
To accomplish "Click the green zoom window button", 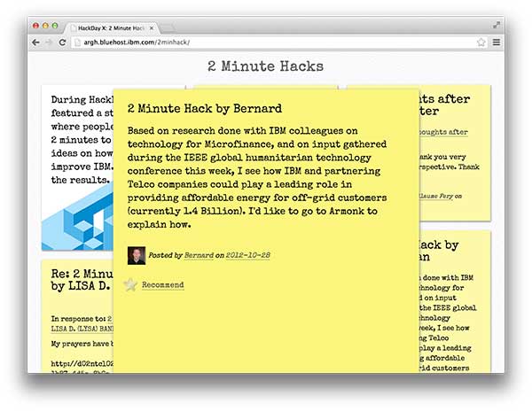I will [56, 27].
